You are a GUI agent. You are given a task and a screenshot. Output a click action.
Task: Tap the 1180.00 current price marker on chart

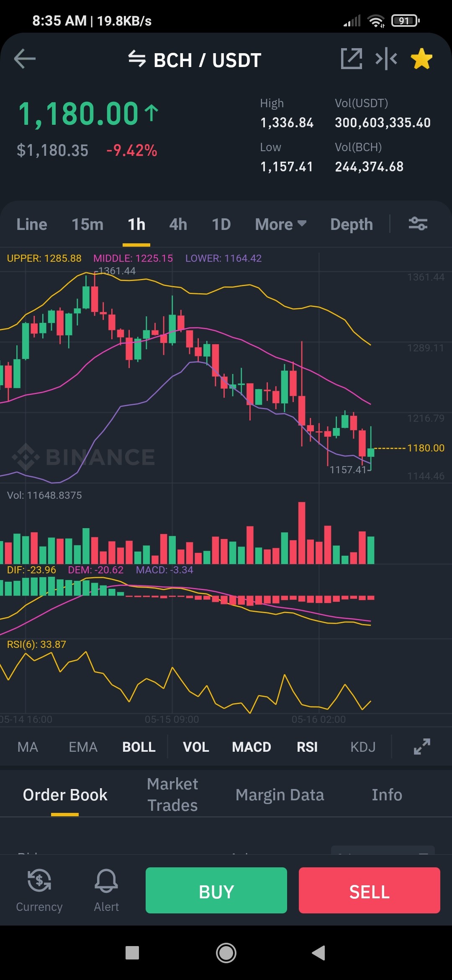pyautogui.click(x=426, y=448)
